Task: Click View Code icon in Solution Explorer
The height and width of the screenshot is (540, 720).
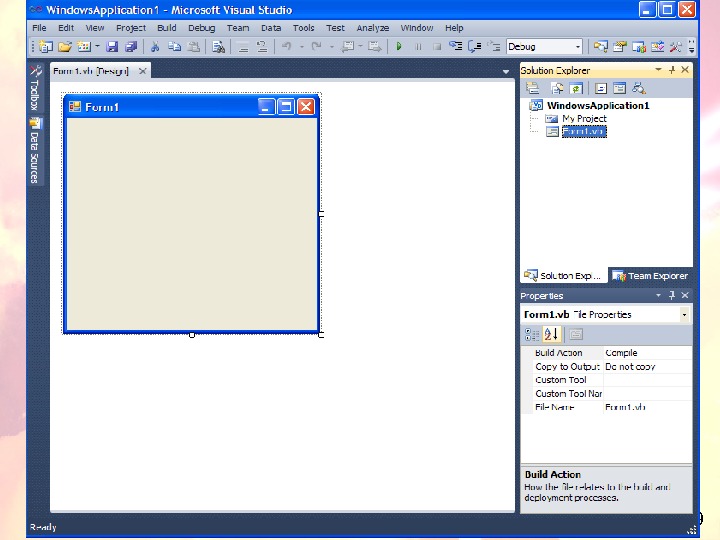Action: (x=601, y=88)
